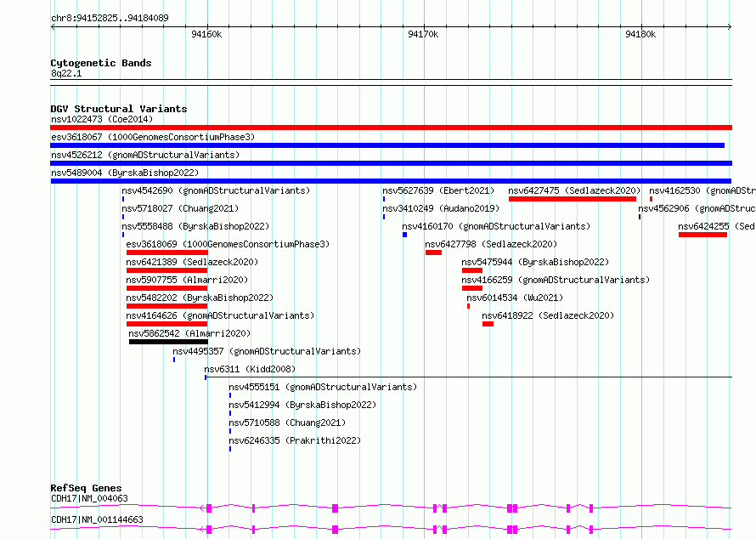Click the red bar under esv3618069
756x539 pixels.
coord(166,252)
